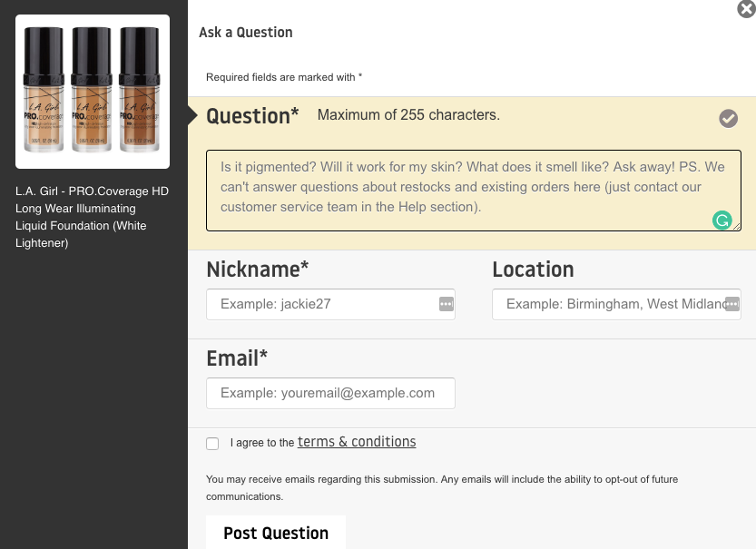
Task: Check the terms & conditions agreement box
Action: [212, 444]
